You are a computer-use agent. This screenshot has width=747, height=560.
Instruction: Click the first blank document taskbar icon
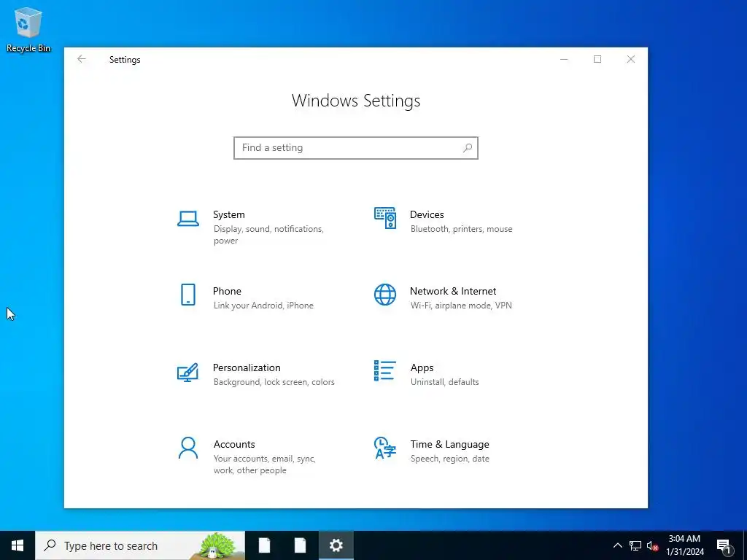(264, 545)
